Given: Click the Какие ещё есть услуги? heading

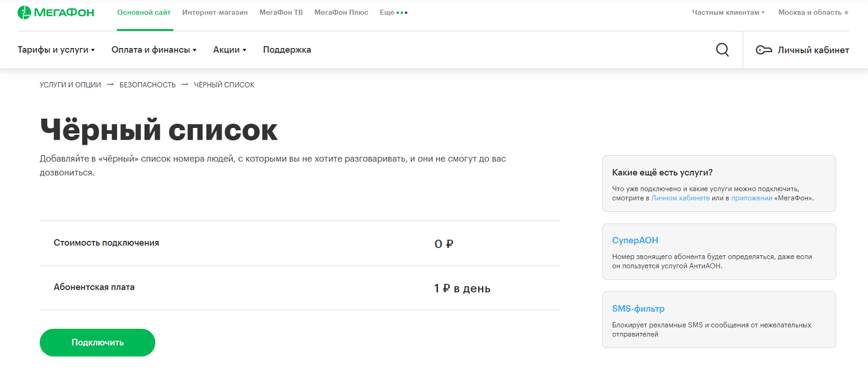Looking at the screenshot, I should click(662, 173).
